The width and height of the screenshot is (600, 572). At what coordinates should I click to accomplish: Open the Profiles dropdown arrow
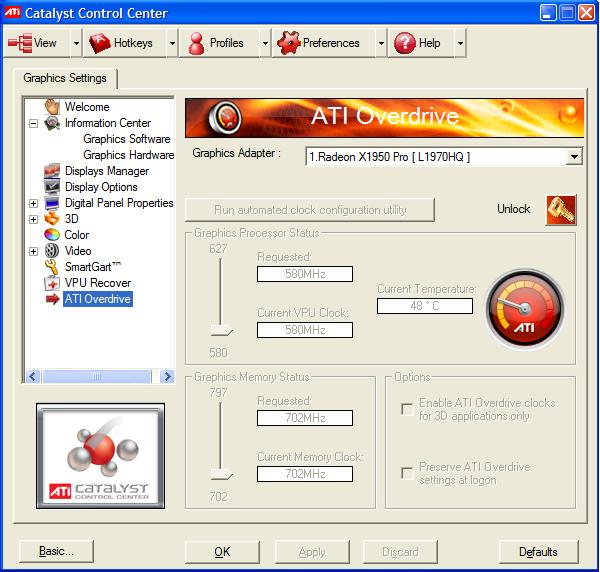point(265,43)
